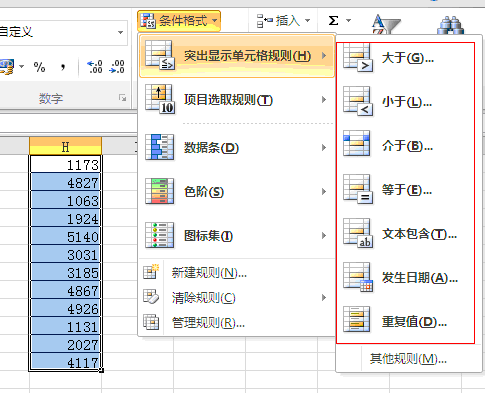The image size is (485, 393).
Task: Select cell containing 3185
Action: coord(65,272)
